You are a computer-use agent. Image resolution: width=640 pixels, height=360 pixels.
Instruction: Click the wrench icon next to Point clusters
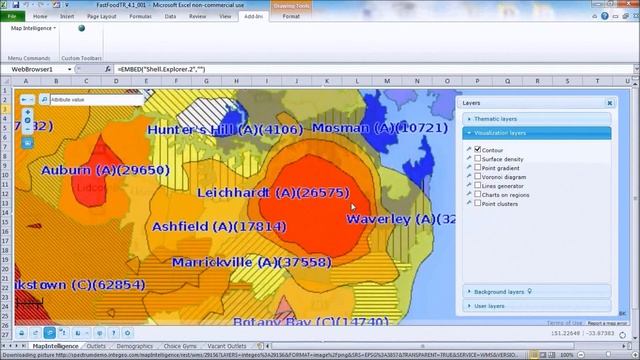click(469, 203)
